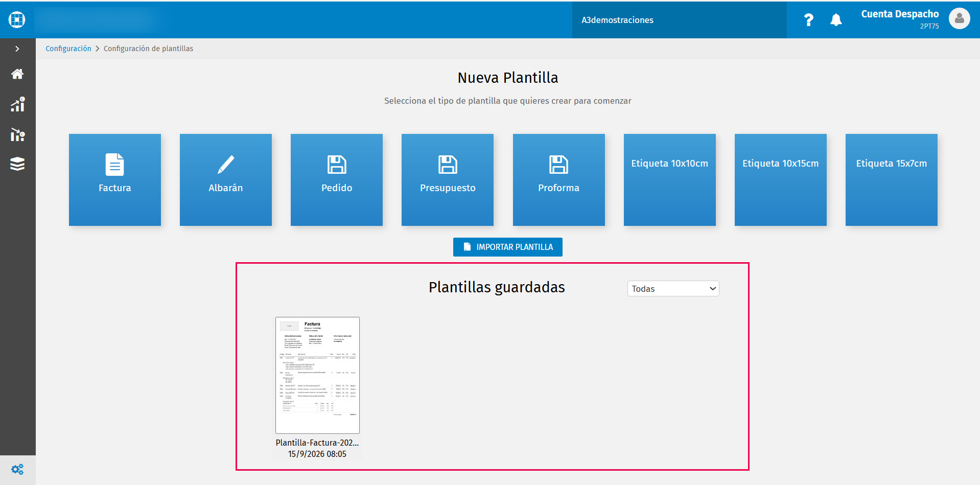Screen dimensions: 980x485
Task: Click the 15/9/2026 08:05 date text
Action: 317,454
